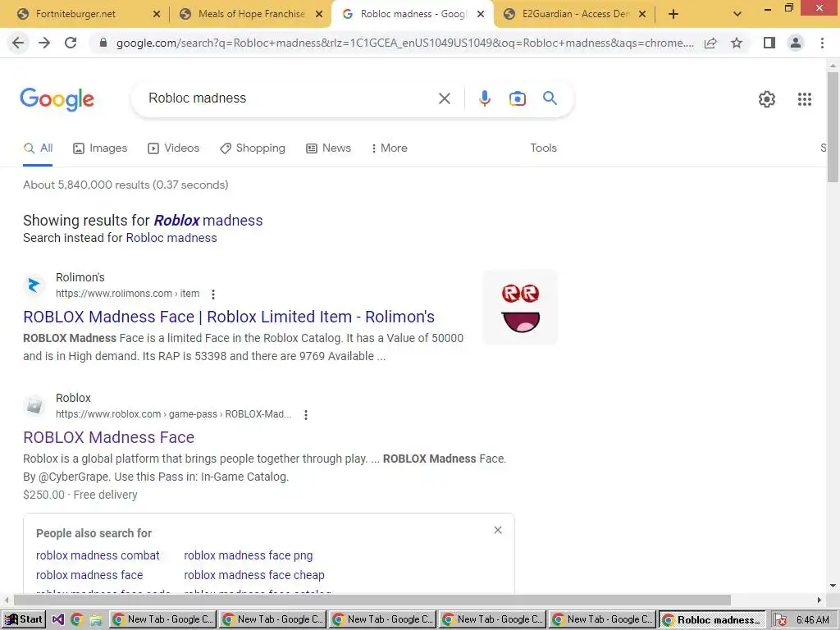Click the vertical page scrollbar thumb
Viewport: 840px width, 630px height.
[x=833, y=127]
